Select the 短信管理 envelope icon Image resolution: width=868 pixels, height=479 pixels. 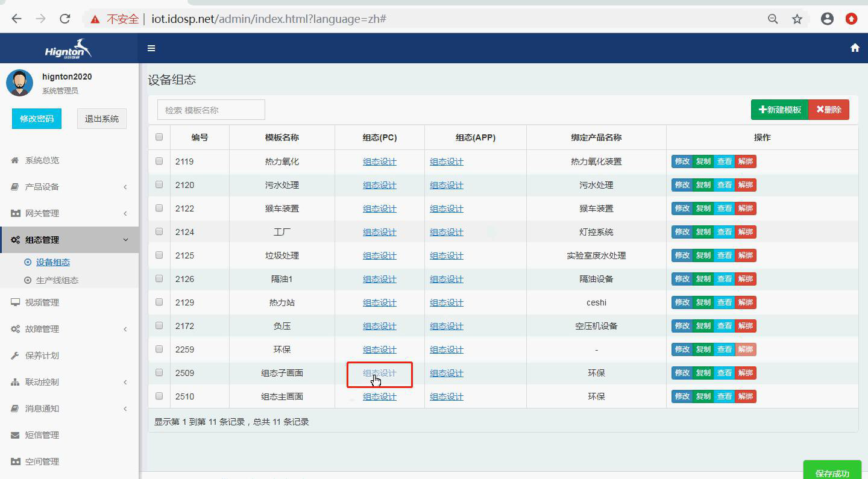(16, 434)
